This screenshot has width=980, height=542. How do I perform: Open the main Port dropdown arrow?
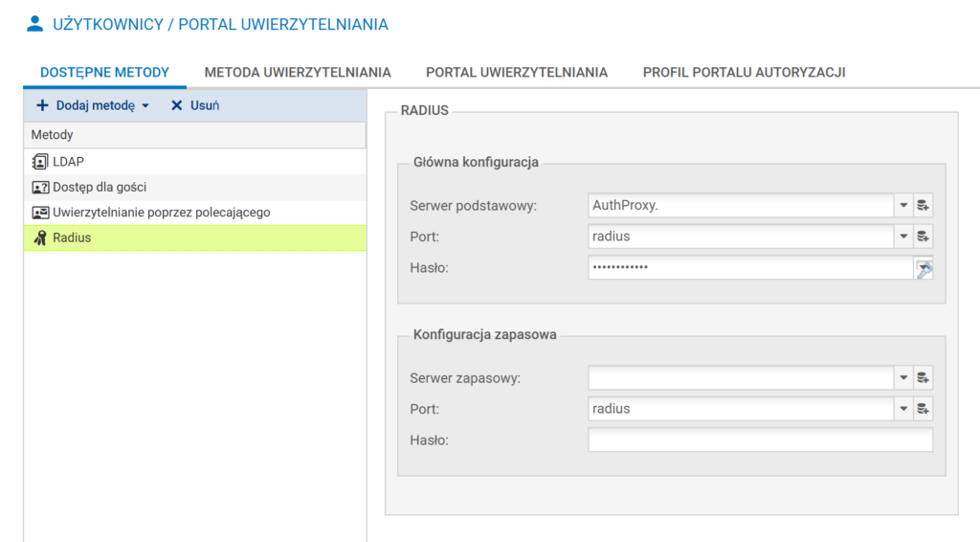(902, 237)
